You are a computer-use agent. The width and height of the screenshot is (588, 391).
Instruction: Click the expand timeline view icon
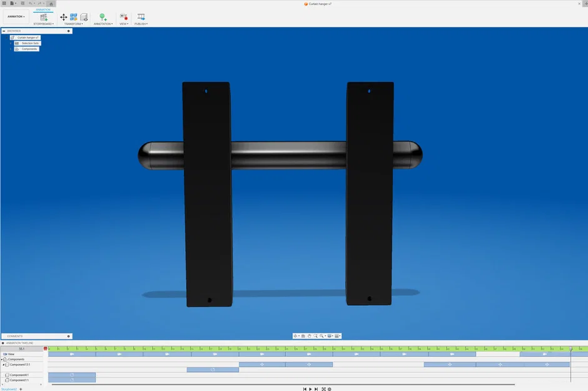point(323,389)
